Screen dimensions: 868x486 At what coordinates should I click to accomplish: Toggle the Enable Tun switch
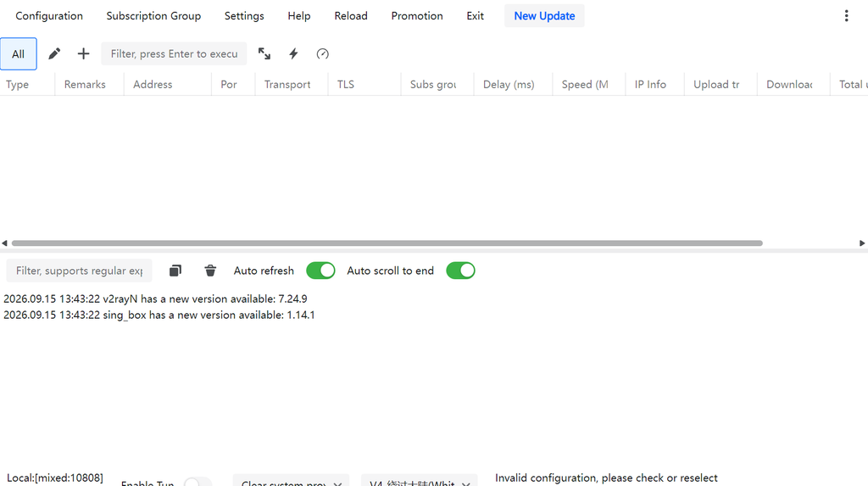point(198,482)
